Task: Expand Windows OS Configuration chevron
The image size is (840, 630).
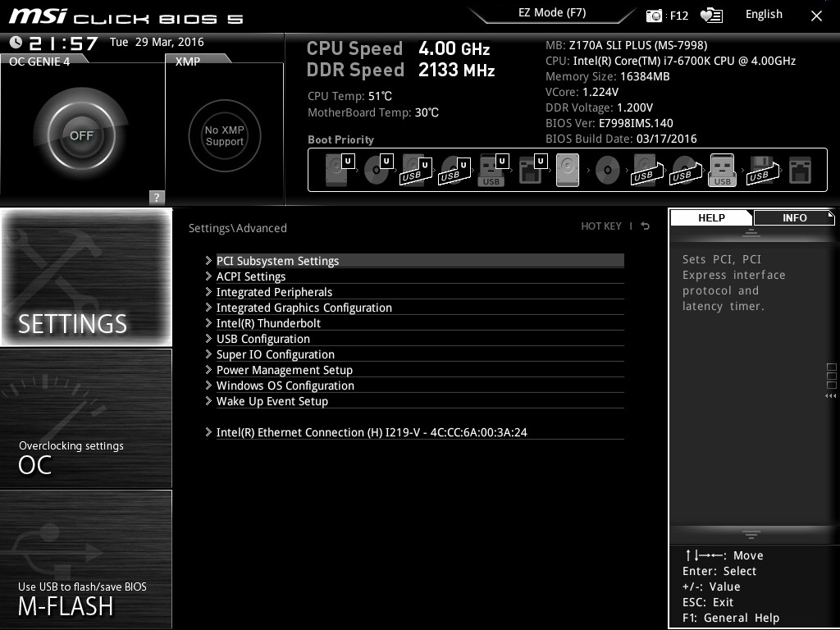Action: [208, 385]
